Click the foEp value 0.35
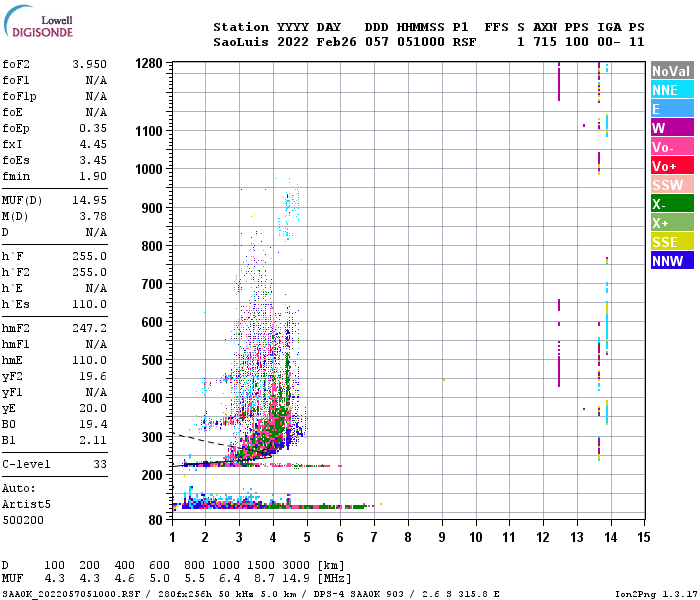 93,128
